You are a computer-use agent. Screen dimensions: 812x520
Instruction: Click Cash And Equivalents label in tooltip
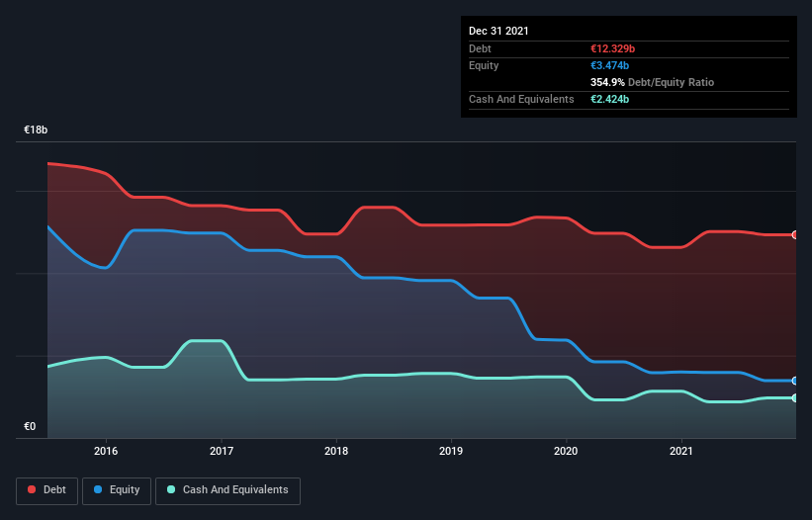[x=521, y=99]
